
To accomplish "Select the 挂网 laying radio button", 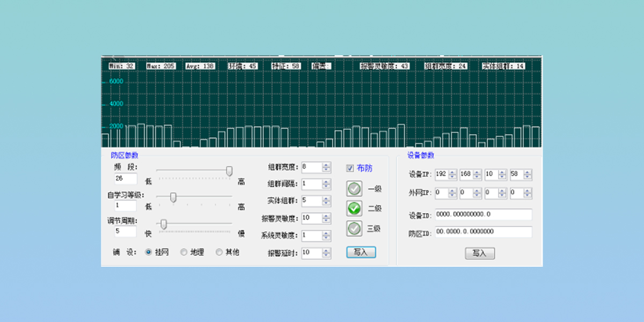I will click(x=149, y=252).
